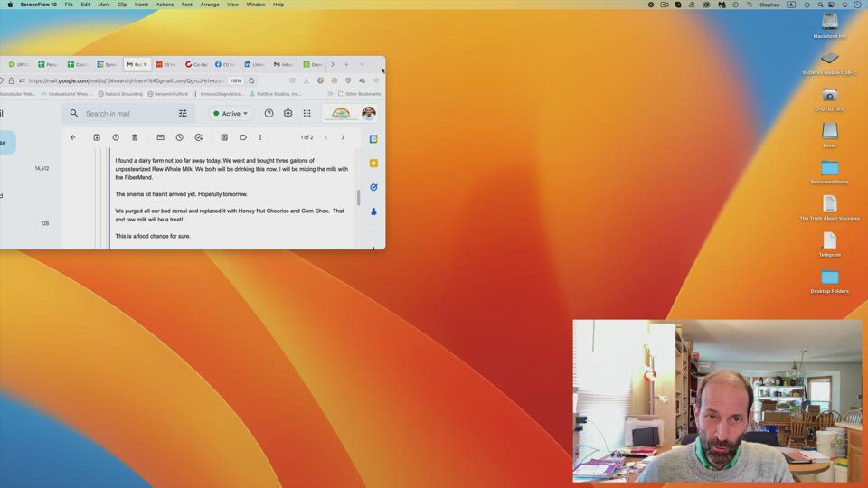Open more email actions menu
Viewport: 868px width, 488px height.
pos(260,137)
